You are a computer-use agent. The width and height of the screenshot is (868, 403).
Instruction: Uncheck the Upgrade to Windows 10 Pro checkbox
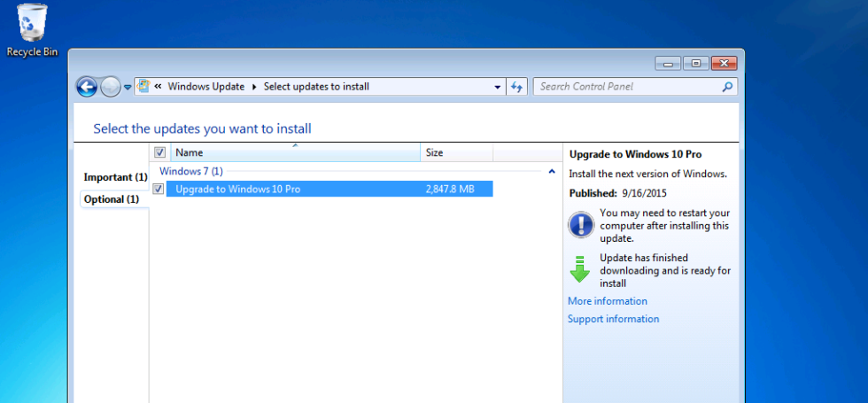pos(159,189)
